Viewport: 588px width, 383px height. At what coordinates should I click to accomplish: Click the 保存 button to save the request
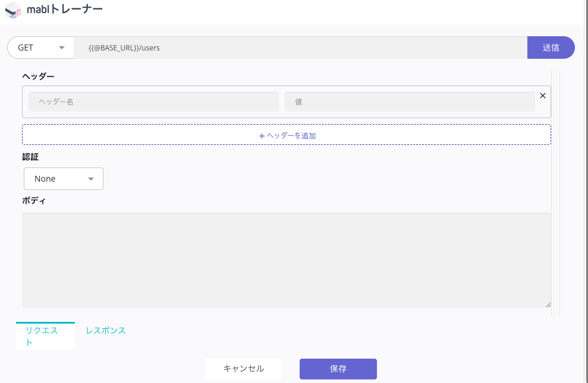(x=338, y=369)
